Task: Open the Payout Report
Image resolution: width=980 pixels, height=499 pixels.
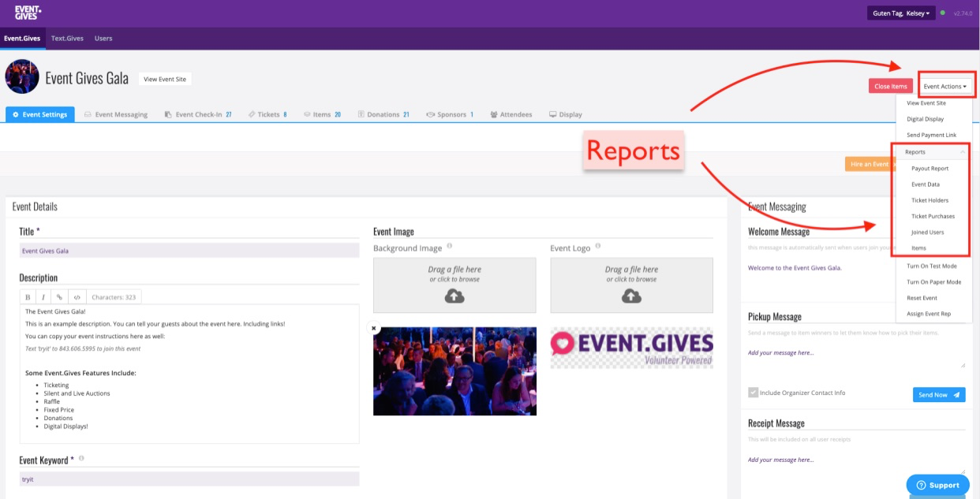Action: (x=930, y=168)
